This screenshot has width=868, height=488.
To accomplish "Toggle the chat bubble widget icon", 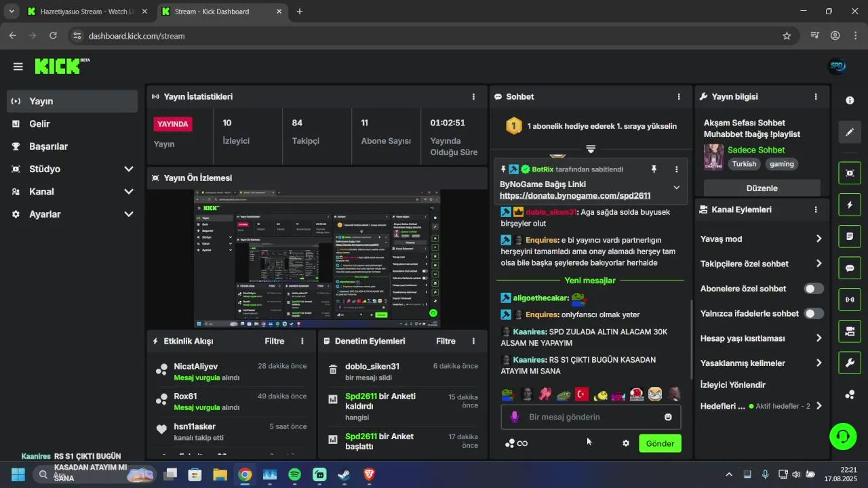I will click(850, 268).
